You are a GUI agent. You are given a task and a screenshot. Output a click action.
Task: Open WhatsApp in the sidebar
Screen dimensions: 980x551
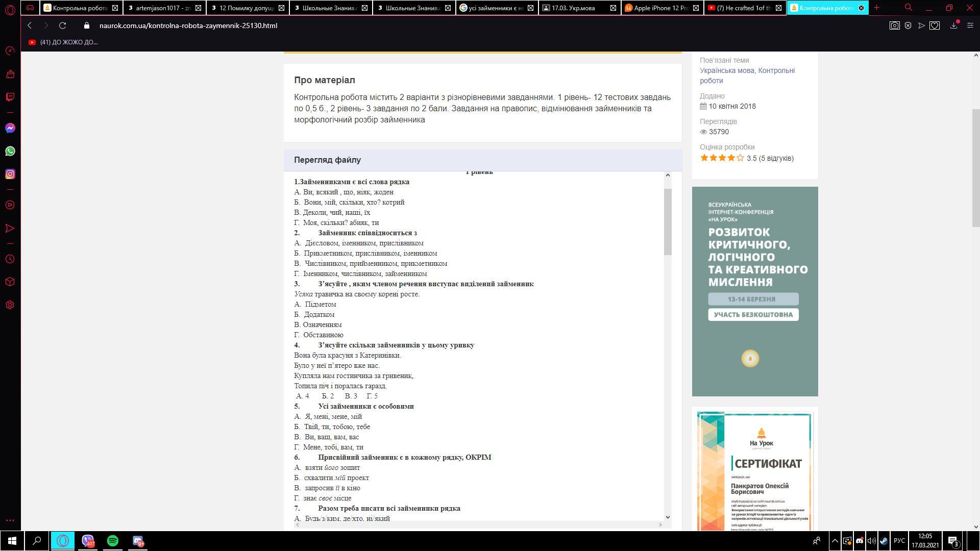[x=10, y=151]
